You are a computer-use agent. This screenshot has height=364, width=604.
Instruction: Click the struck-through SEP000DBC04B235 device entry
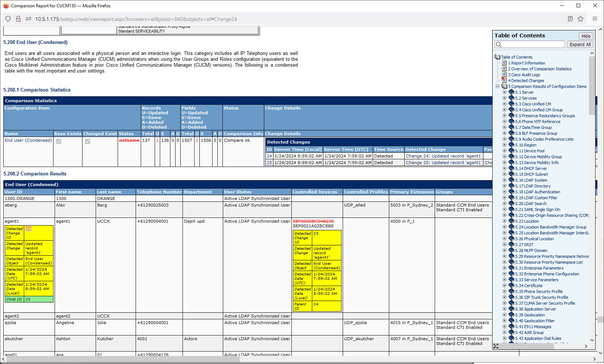[x=313, y=221]
